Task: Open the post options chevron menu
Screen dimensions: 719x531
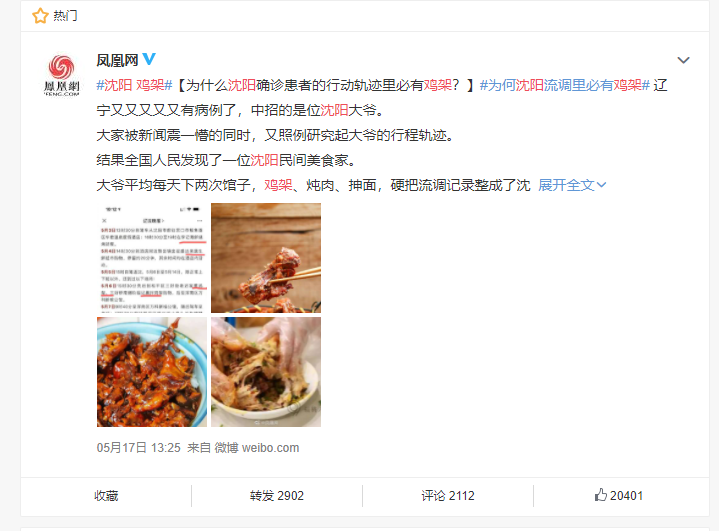Action: coord(683,60)
